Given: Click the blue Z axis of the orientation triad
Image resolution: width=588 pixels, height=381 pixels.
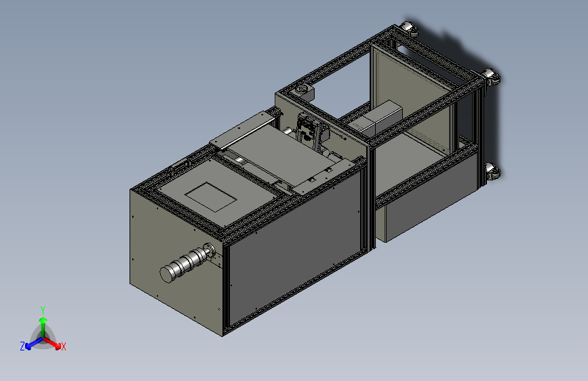Looking at the screenshot, I should pyautogui.click(x=35, y=344).
